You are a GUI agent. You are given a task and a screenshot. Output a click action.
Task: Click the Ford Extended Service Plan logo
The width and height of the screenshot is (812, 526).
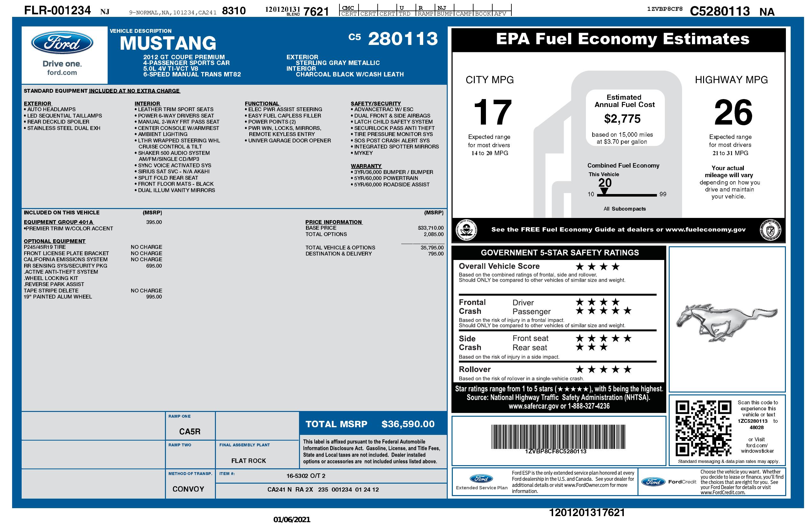(481, 479)
